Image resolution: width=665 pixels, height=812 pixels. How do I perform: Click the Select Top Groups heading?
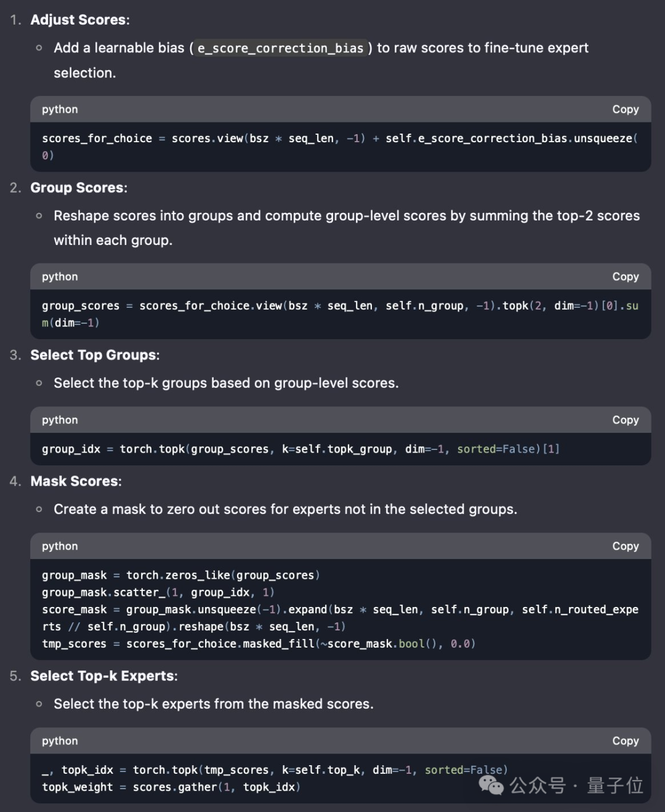94,355
